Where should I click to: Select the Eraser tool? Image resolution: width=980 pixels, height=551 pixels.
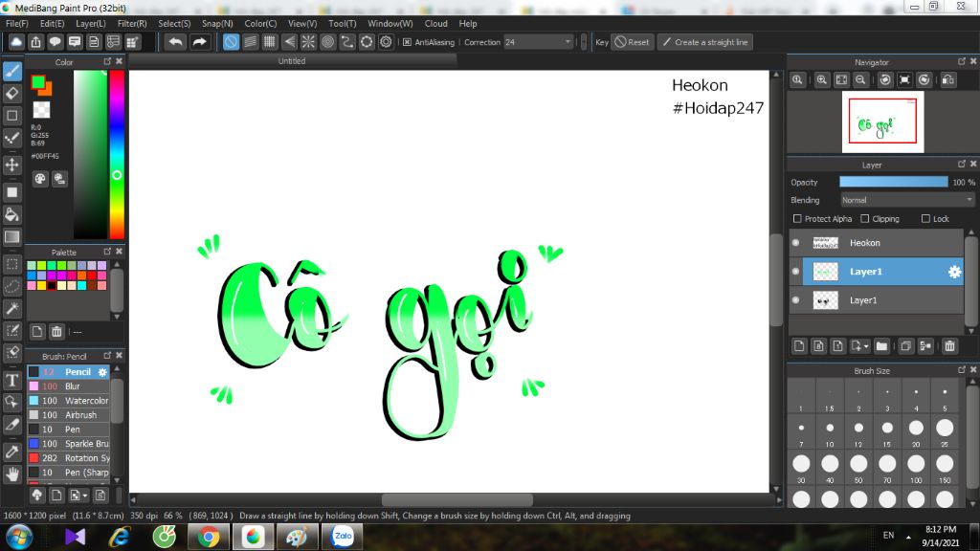point(11,93)
